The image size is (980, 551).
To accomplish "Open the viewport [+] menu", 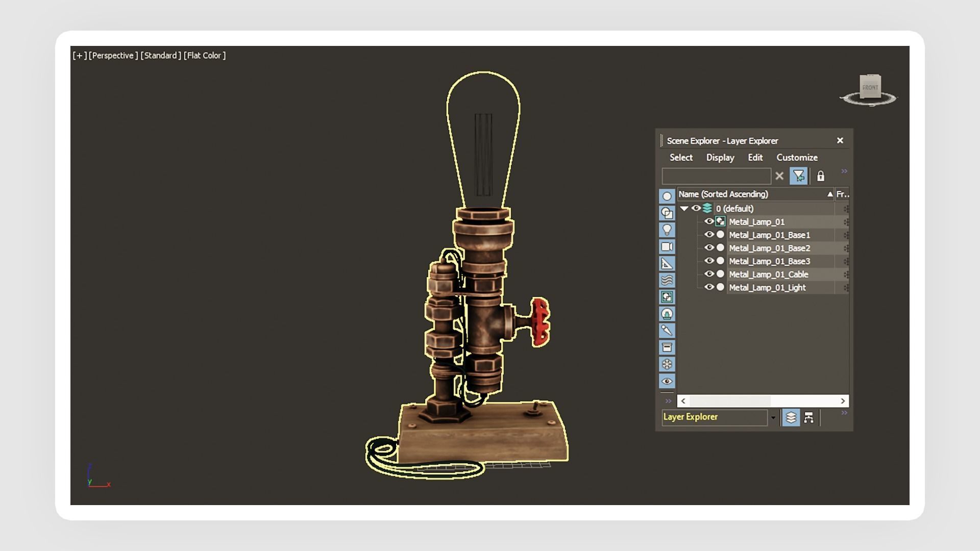I will pyautogui.click(x=80, y=56).
